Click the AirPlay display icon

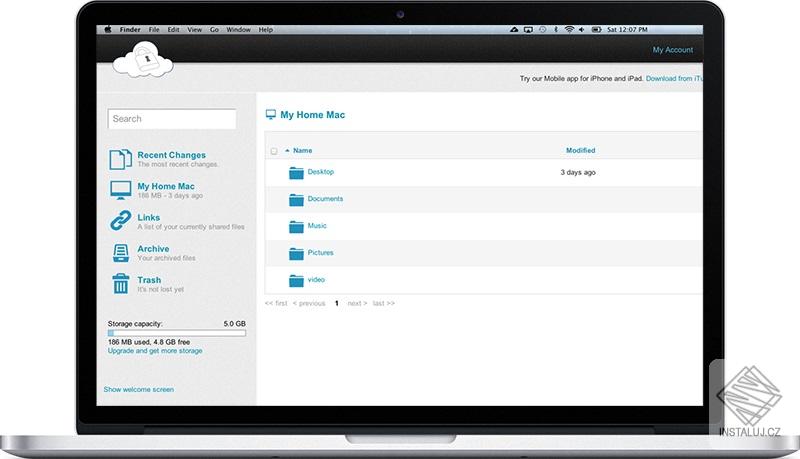(x=528, y=30)
